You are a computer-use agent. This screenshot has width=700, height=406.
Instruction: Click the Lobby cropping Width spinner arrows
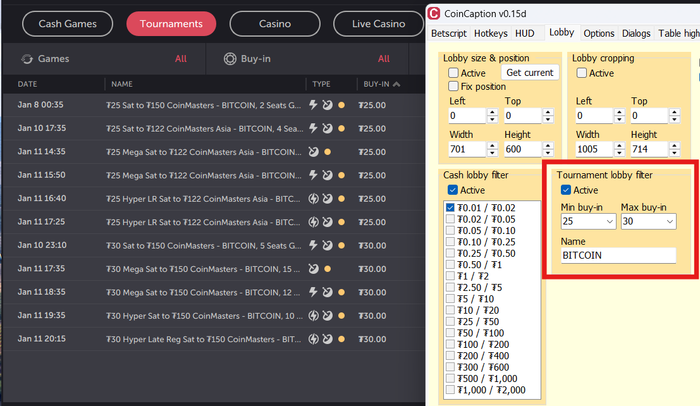point(619,149)
